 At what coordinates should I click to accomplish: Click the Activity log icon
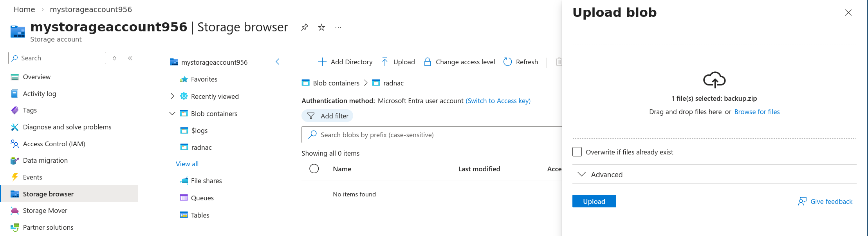point(14,94)
